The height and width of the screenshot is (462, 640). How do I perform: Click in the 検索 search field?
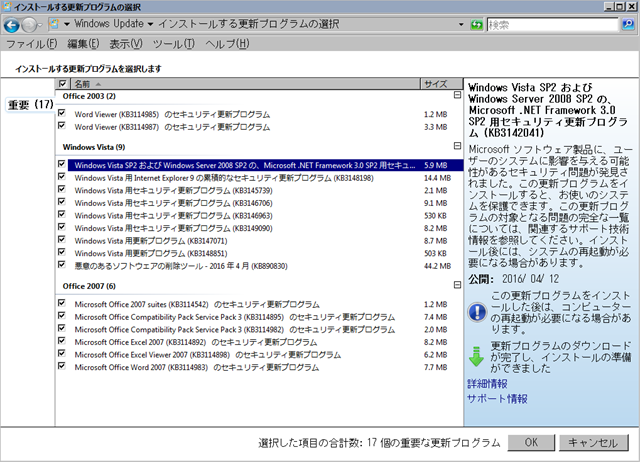point(553,25)
